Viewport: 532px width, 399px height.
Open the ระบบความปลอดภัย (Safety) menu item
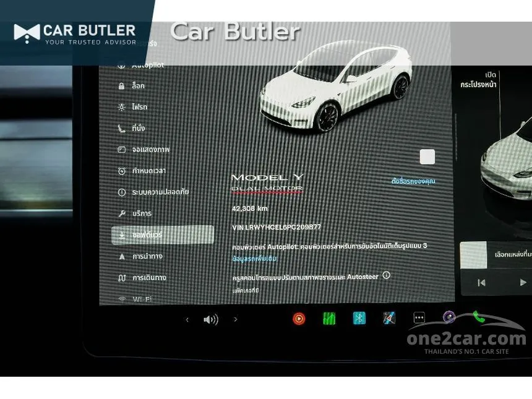pos(153,192)
